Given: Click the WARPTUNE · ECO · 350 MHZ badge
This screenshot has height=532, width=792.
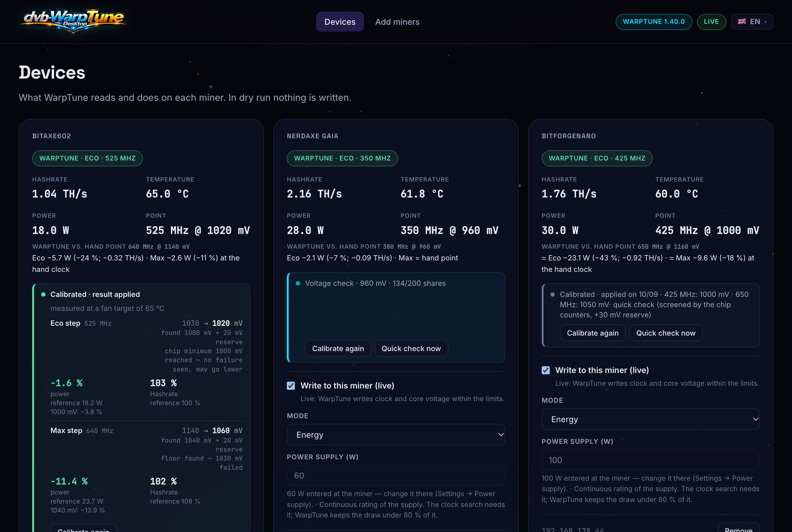Looking at the screenshot, I should tap(343, 158).
